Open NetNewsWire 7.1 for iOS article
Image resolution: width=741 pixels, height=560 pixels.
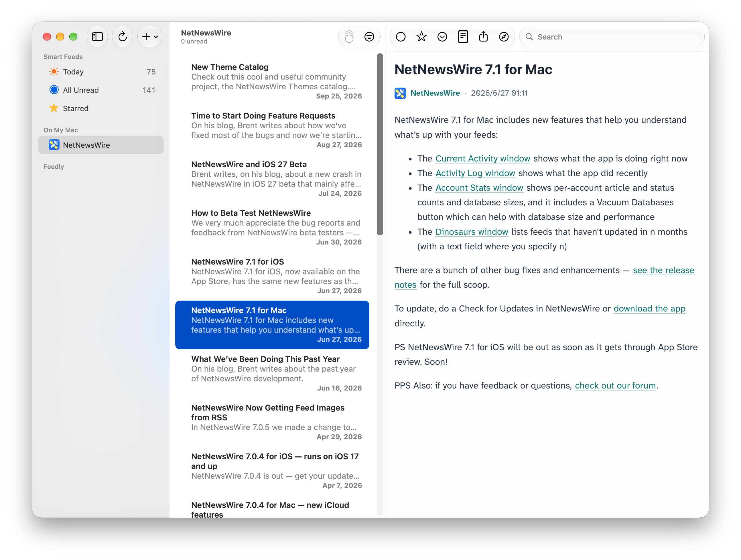click(x=272, y=276)
